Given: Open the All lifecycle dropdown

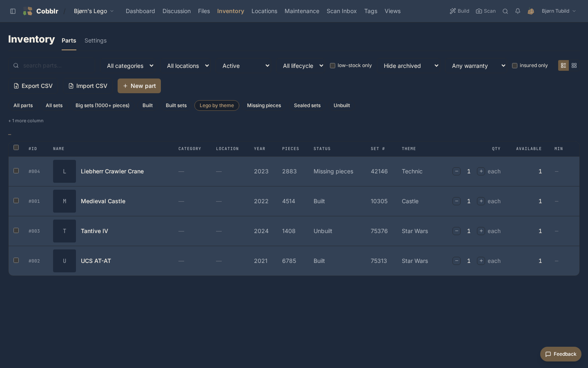Looking at the screenshot, I should (x=303, y=65).
